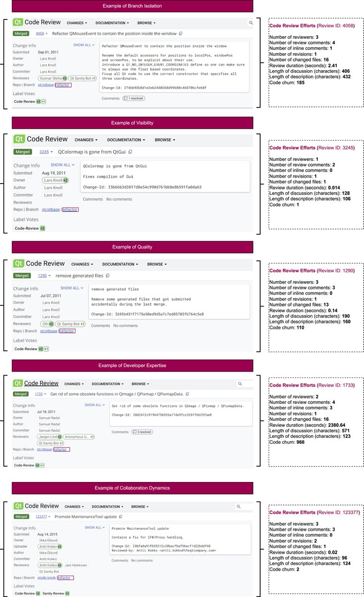Screen dimensions: 364x597
Task: Open the CHANGES menu in the review 4058 panel
Action: tap(77, 23)
